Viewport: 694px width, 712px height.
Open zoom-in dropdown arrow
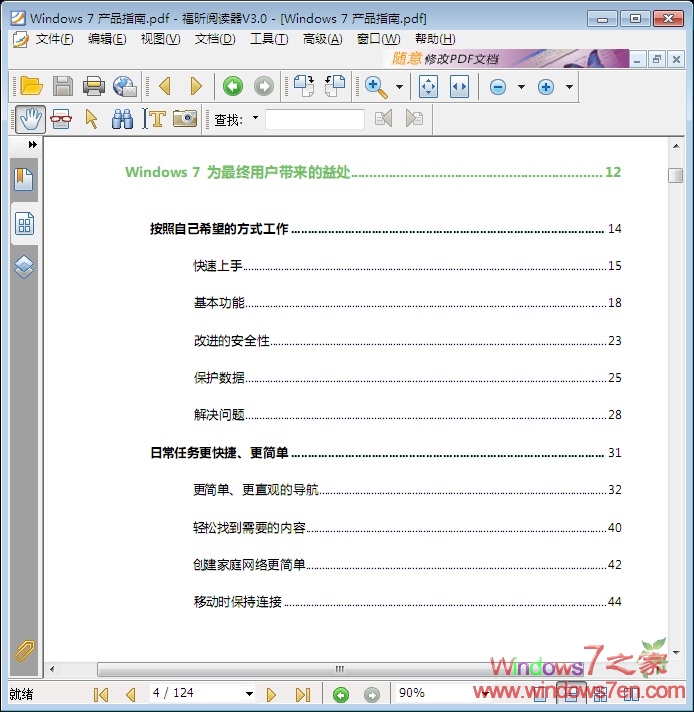coord(569,86)
